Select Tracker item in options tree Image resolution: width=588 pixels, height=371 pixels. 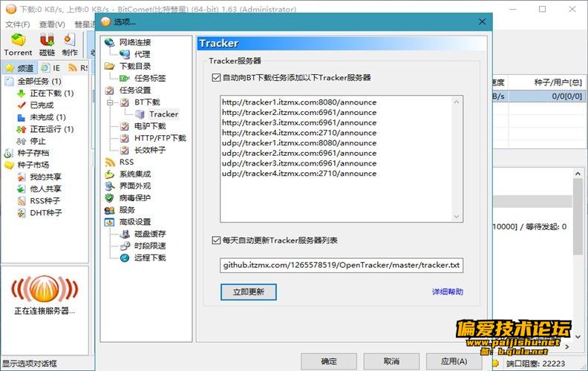(x=163, y=114)
